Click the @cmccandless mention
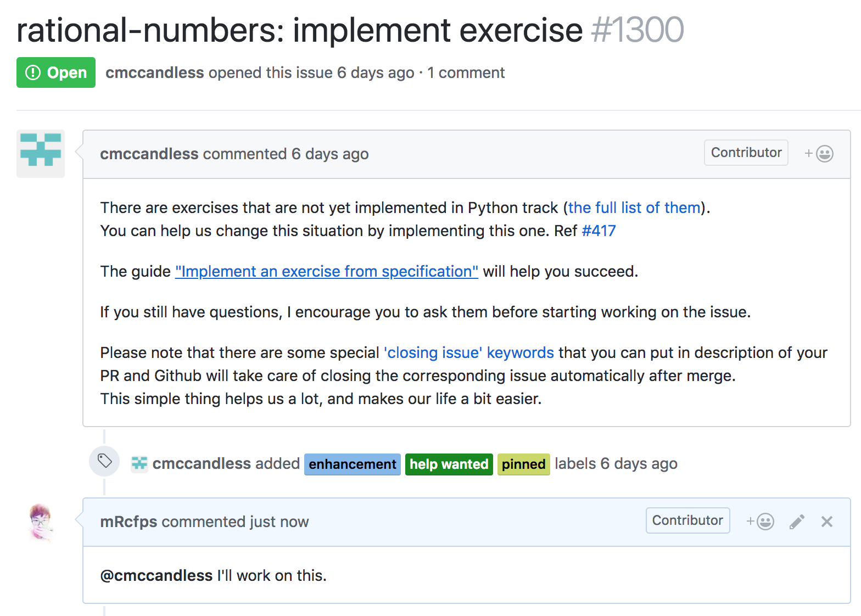This screenshot has width=861, height=616. [156, 575]
